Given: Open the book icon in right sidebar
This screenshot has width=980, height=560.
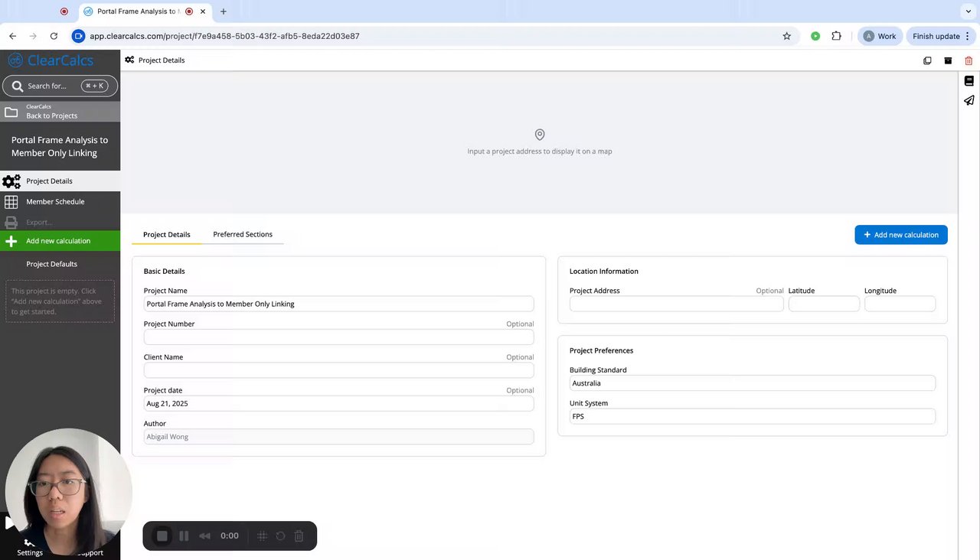Looking at the screenshot, I should coord(969,81).
